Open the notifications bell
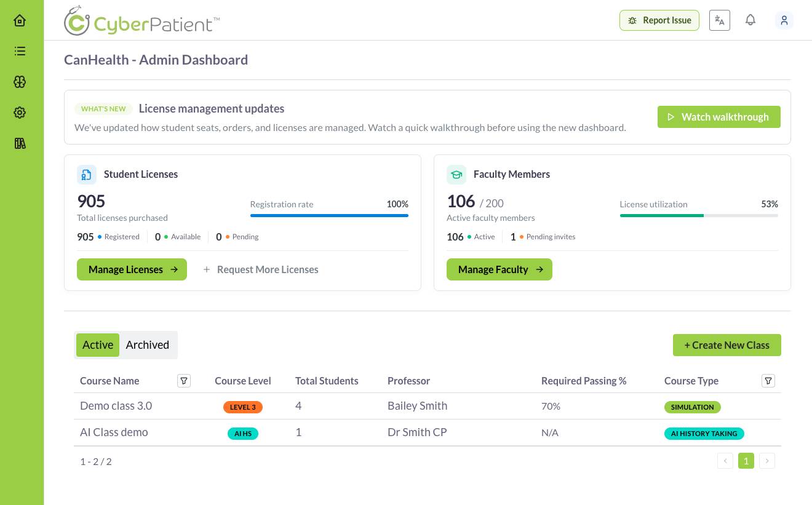The height and width of the screenshot is (505, 812). (750, 20)
